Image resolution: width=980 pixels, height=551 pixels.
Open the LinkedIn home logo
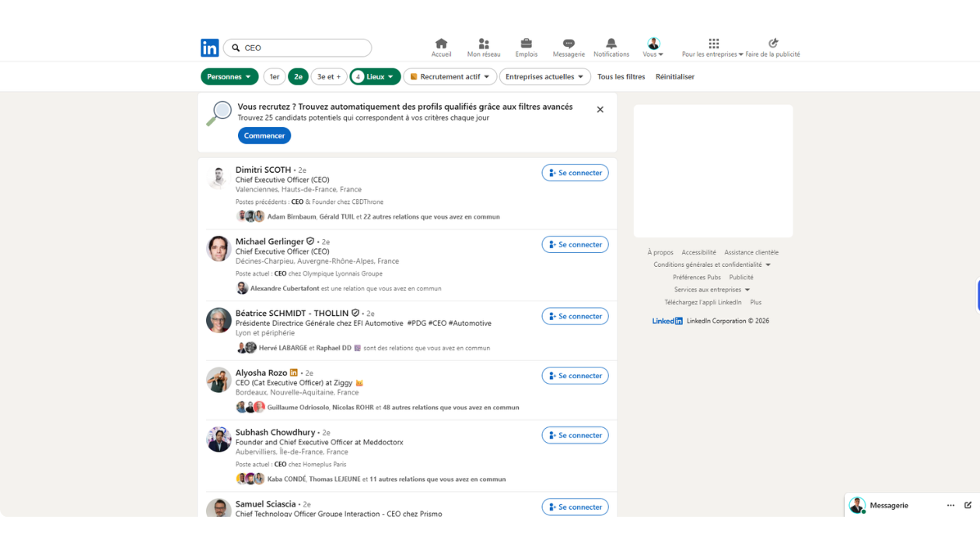209,47
